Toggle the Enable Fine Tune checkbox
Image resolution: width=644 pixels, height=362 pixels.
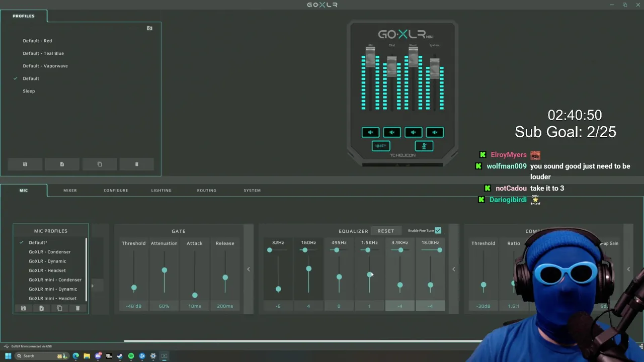438,230
